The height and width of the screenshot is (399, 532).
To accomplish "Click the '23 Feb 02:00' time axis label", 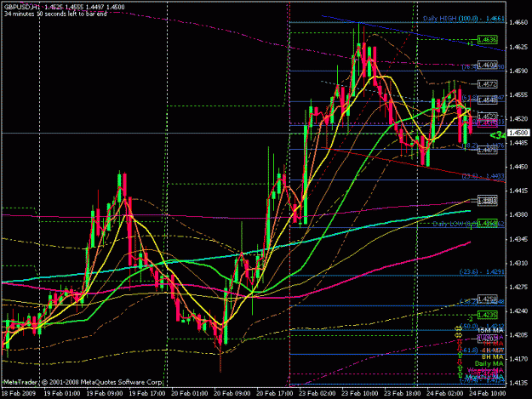I will pyautogui.click(x=317, y=394).
